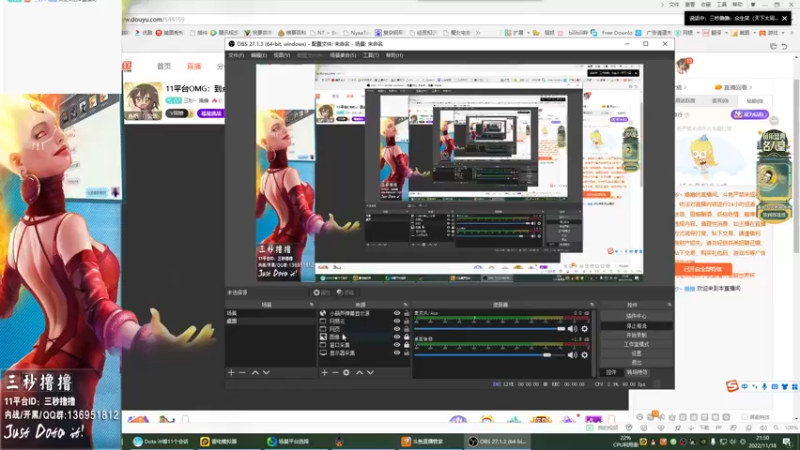Select the second scene in the Scenes list
This screenshot has height=450, width=800.
[270, 321]
